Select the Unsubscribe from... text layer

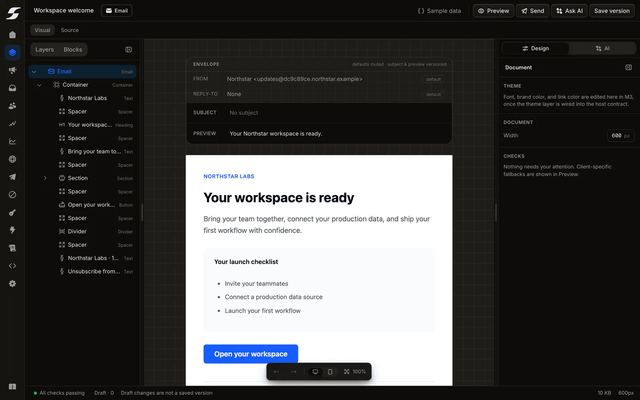(x=82, y=271)
